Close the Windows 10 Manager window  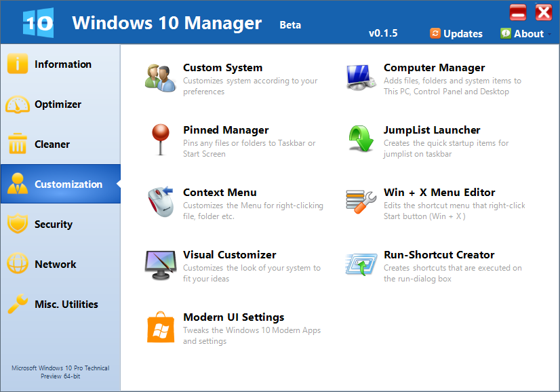pos(544,12)
